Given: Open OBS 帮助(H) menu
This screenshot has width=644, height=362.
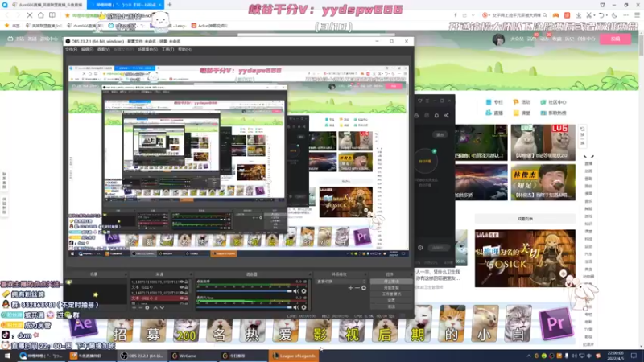Looking at the screenshot, I should (184, 50).
